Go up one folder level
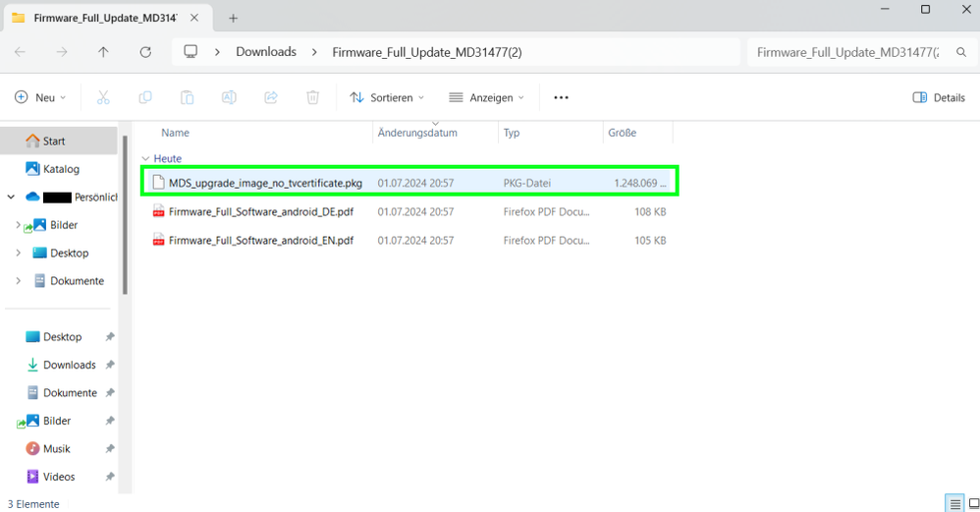 [103, 52]
